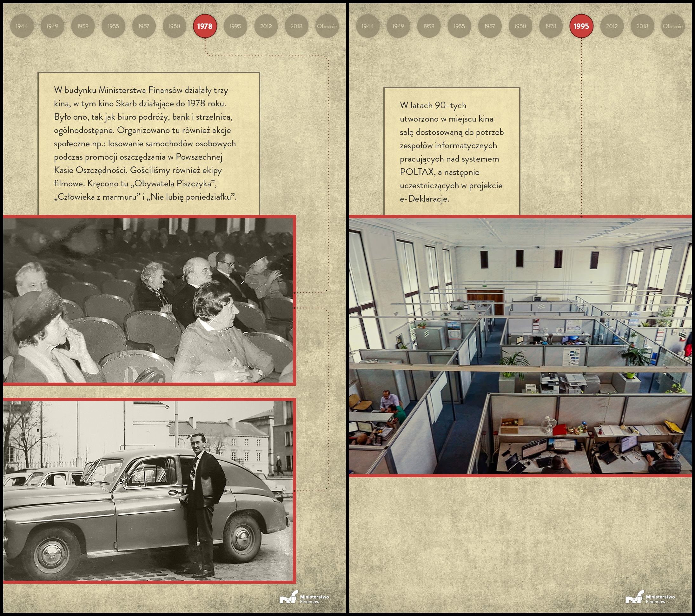Open 1955 marker on left panel timeline
The width and height of the screenshot is (695, 616).
click(x=113, y=26)
